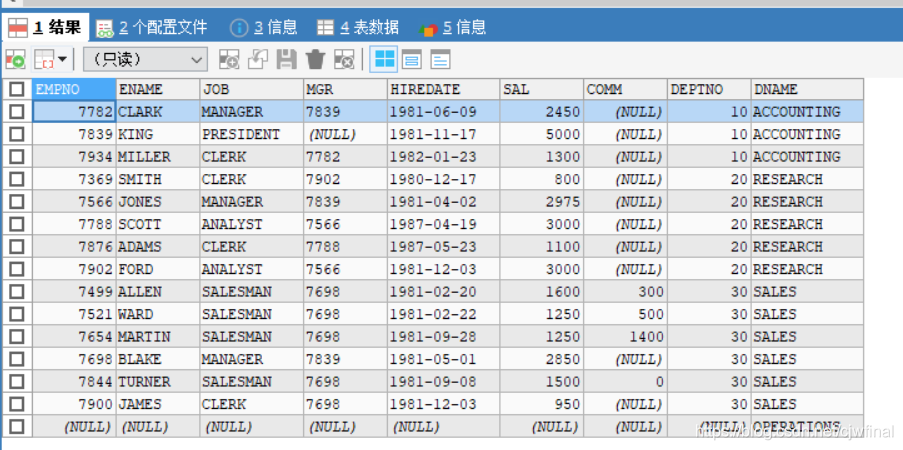Image resolution: width=903 pixels, height=450 pixels.
Task: Check the MILLER row checkbox
Action: click(17, 156)
